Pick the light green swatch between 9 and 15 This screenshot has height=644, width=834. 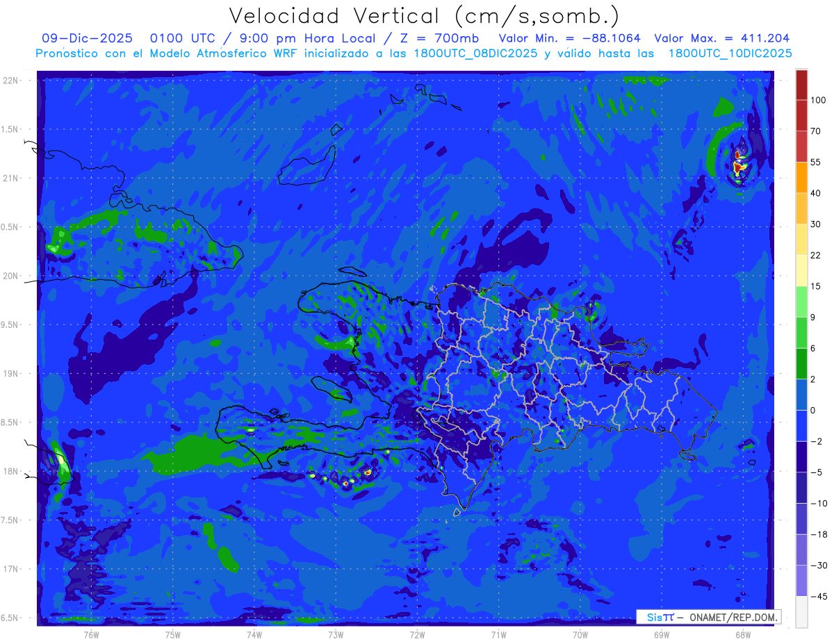point(801,302)
